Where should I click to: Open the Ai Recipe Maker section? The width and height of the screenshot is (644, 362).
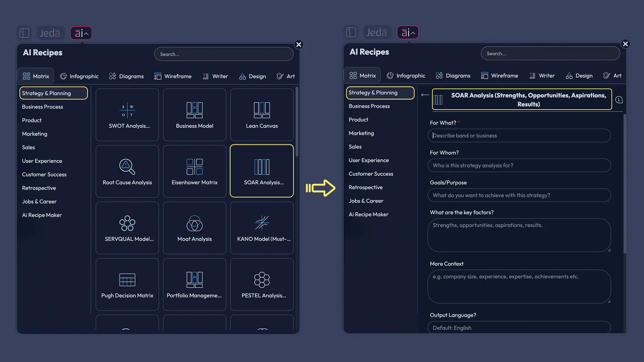[x=42, y=215]
